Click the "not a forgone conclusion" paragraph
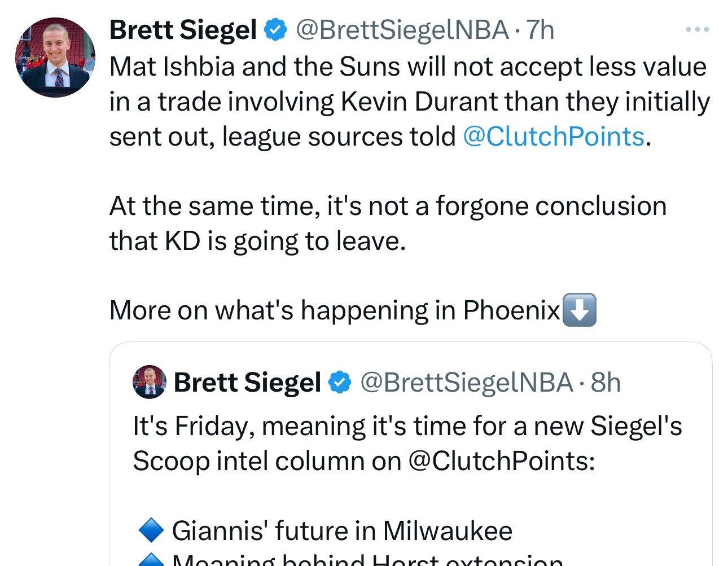The width and height of the screenshot is (728, 566). tap(388, 206)
